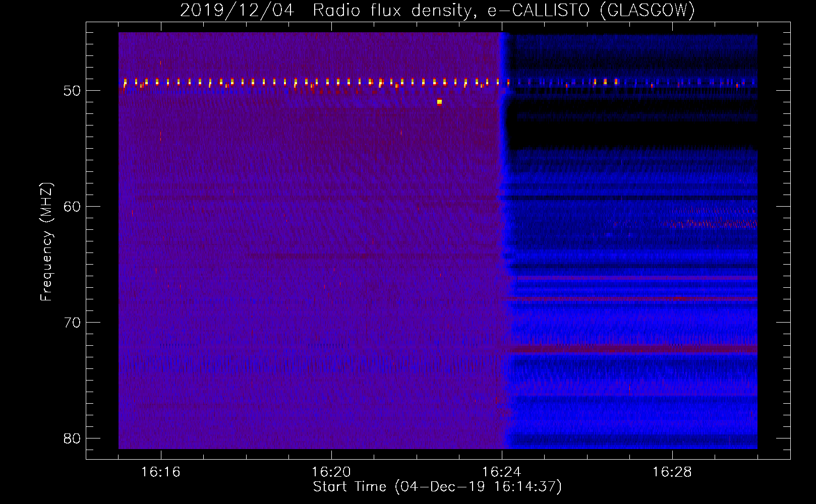The image size is (816, 504).
Task: Click the 60 frequency tick label
Action: coord(73,207)
